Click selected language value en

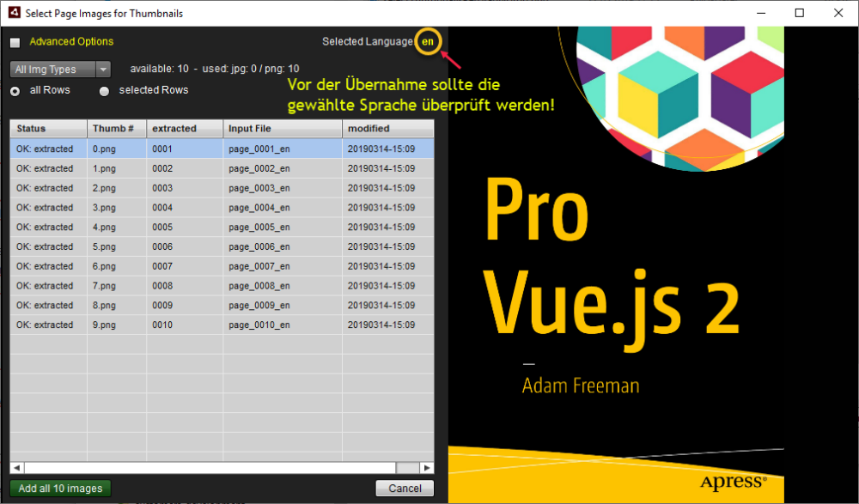[427, 41]
